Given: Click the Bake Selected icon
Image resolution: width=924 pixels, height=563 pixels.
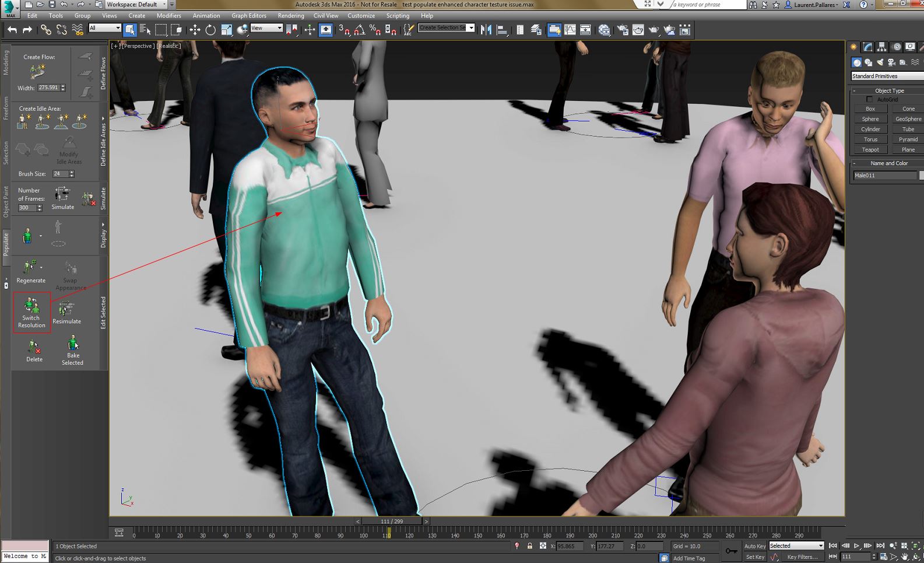Looking at the screenshot, I should (73, 342).
